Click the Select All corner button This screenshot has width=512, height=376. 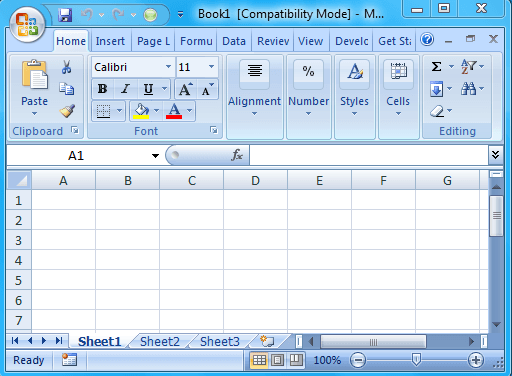click(19, 180)
